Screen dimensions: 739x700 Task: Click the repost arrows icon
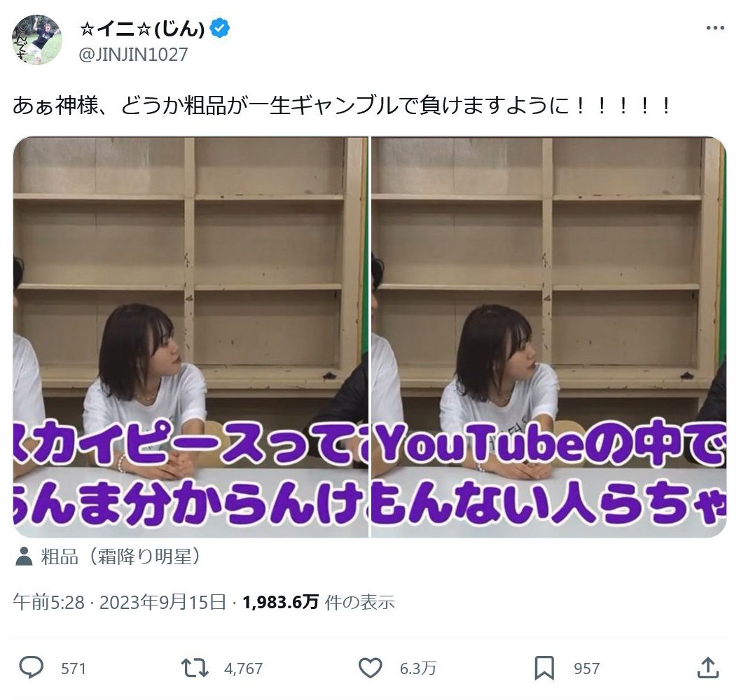click(x=195, y=668)
